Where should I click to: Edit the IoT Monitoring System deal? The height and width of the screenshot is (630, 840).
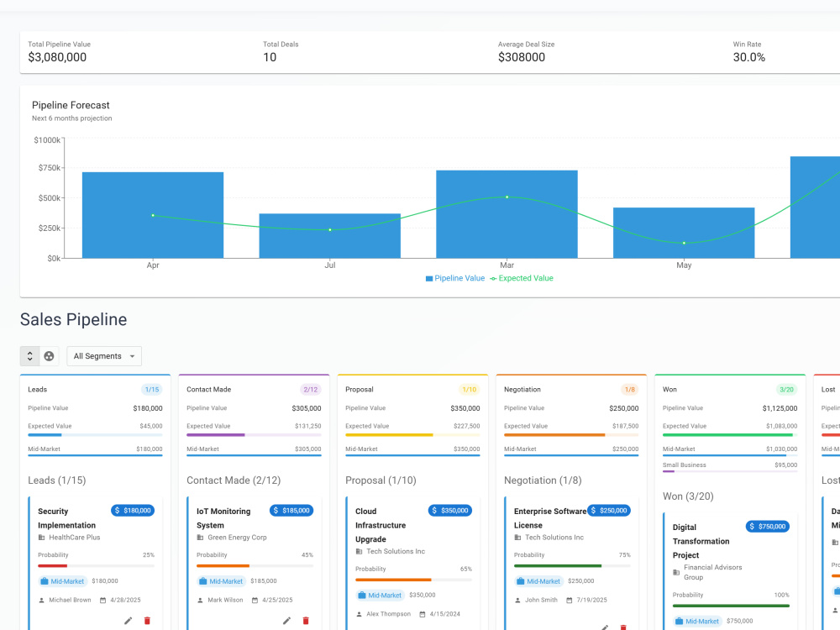(286, 621)
